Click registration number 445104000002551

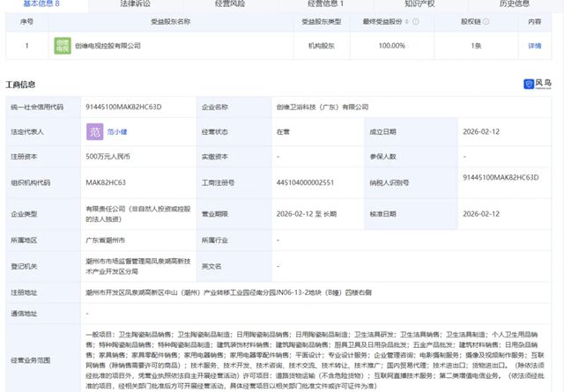[x=305, y=182]
